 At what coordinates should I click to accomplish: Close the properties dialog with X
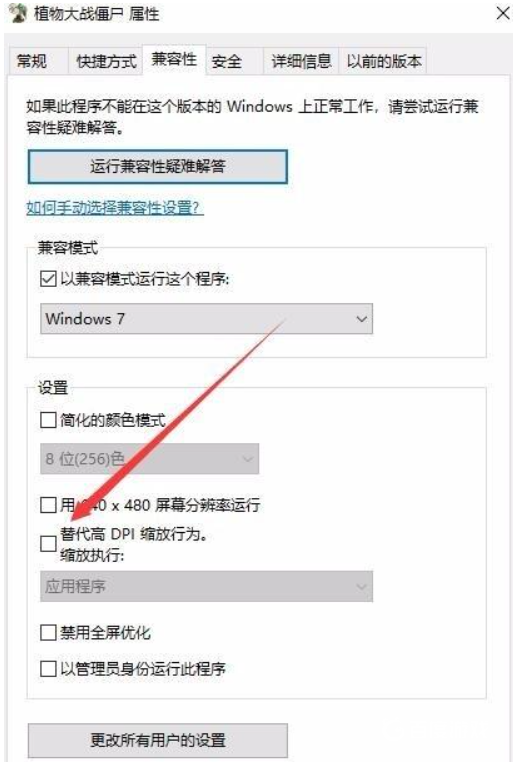point(503,13)
